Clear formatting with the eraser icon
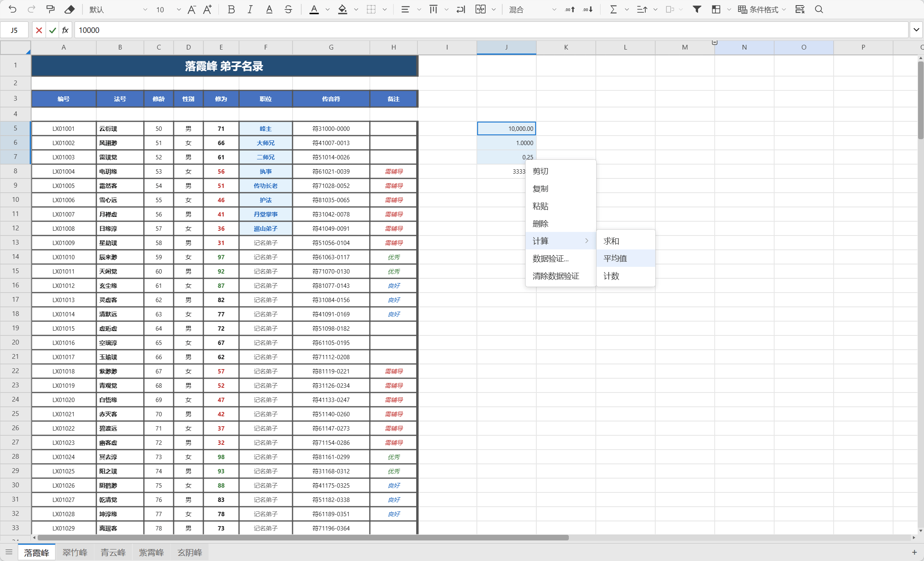The width and height of the screenshot is (924, 561). pos(69,10)
